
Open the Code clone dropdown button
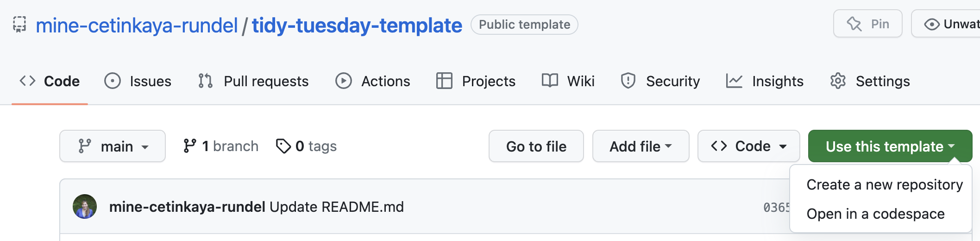748,146
